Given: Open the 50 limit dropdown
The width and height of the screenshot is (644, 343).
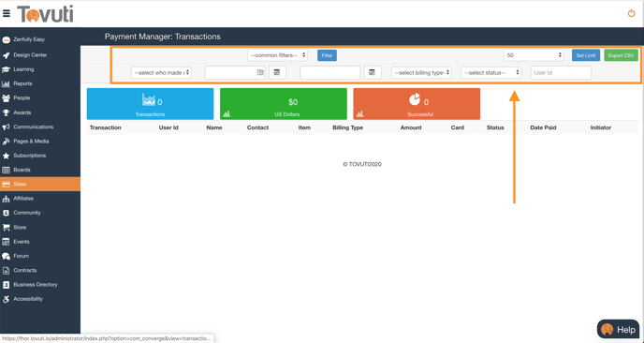Looking at the screenshot, I should pyautogui.click(x=534, y=55).
